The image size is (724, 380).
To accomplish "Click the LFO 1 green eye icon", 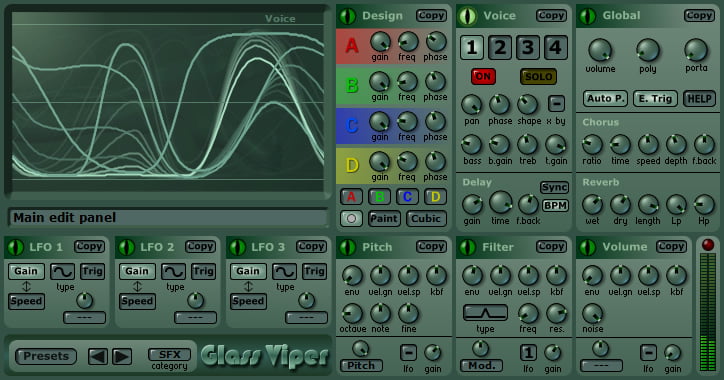I will 16,247.
